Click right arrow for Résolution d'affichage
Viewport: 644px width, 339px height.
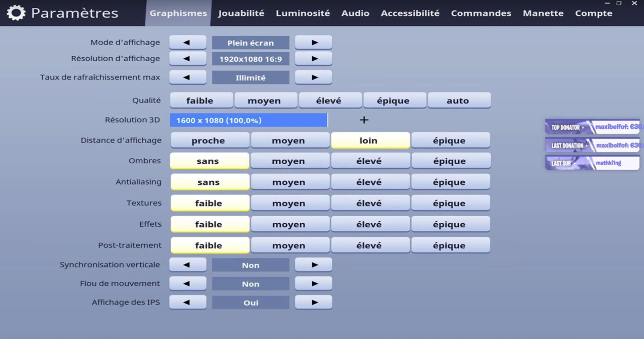click(x=314, y=59)
